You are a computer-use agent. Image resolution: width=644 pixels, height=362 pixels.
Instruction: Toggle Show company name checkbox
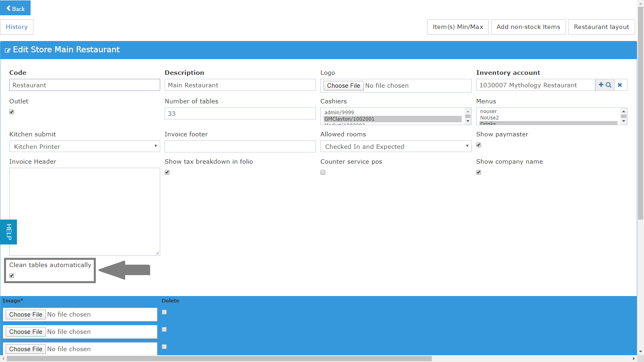pyautogui.click(x=479, y=172)
